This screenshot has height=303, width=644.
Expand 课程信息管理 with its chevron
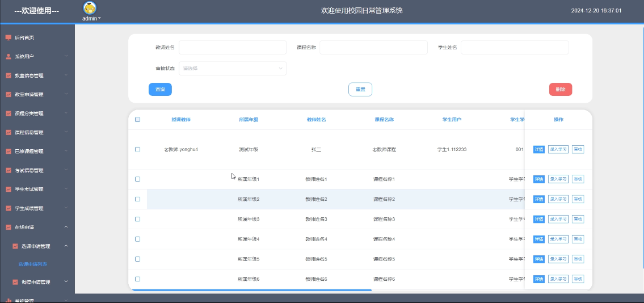pos(66,132)
